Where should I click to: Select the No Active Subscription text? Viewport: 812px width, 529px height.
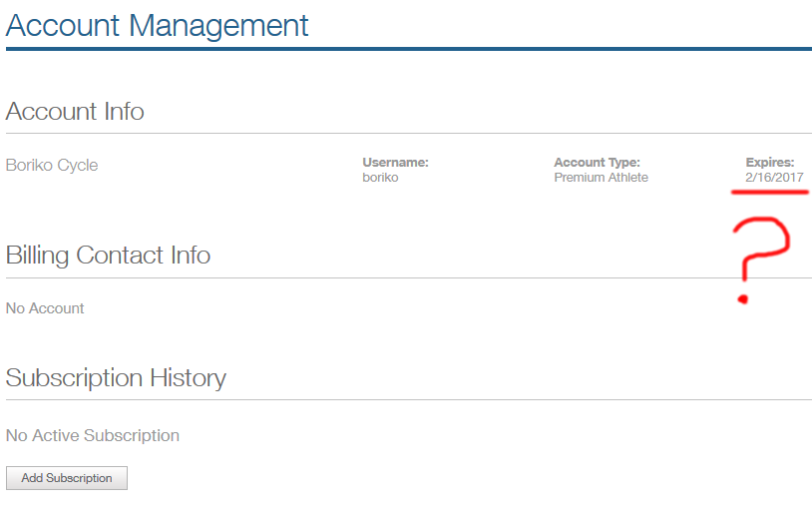pyautogui.click(x=93, y=435)
